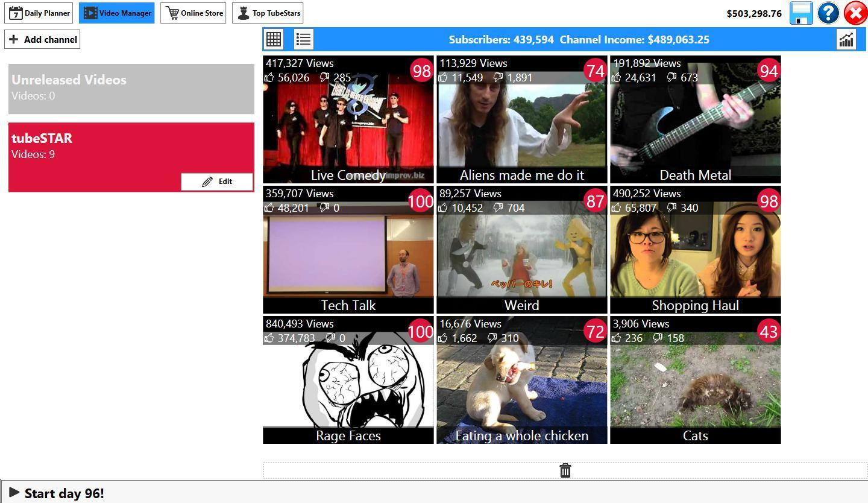Image resolution: width=868 pixels, height=503 pixels.
Task: Select the Unreleased Videos list
Action: click(x=131, y=89)
